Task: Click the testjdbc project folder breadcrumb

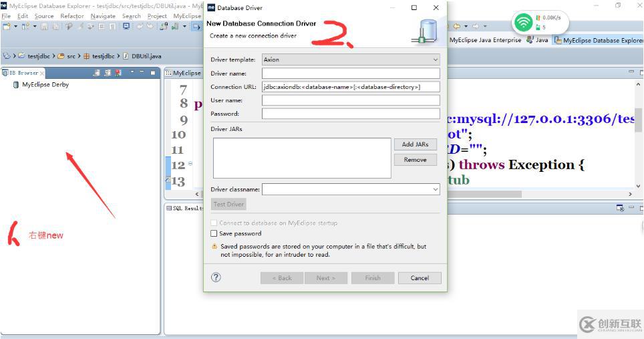Action: click(34, 56)
